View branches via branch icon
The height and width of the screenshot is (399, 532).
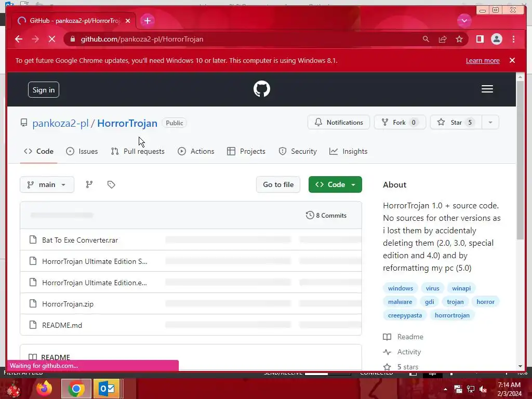point(89,184)
